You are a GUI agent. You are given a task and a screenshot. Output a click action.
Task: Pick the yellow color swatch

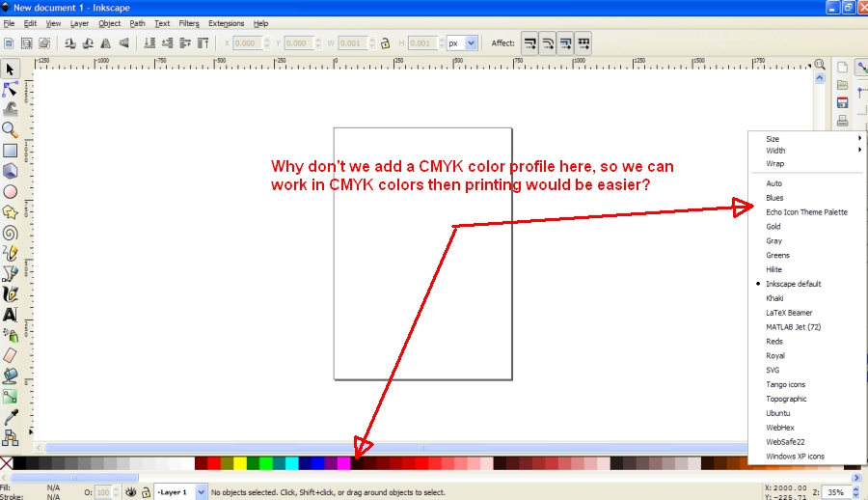[239, 464]
